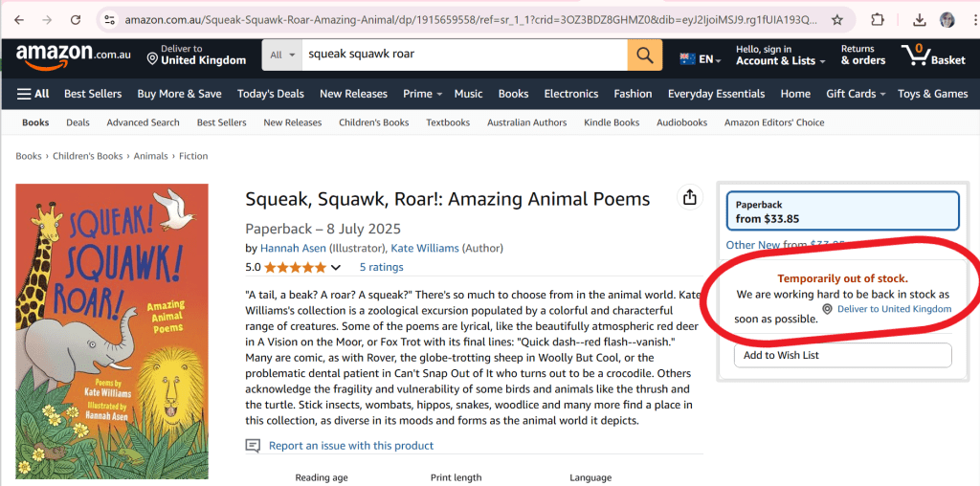Open the browser extensions puzzle icon
Image resolution: width=980 pixels, height=486 pixels.
pos(877,19)
